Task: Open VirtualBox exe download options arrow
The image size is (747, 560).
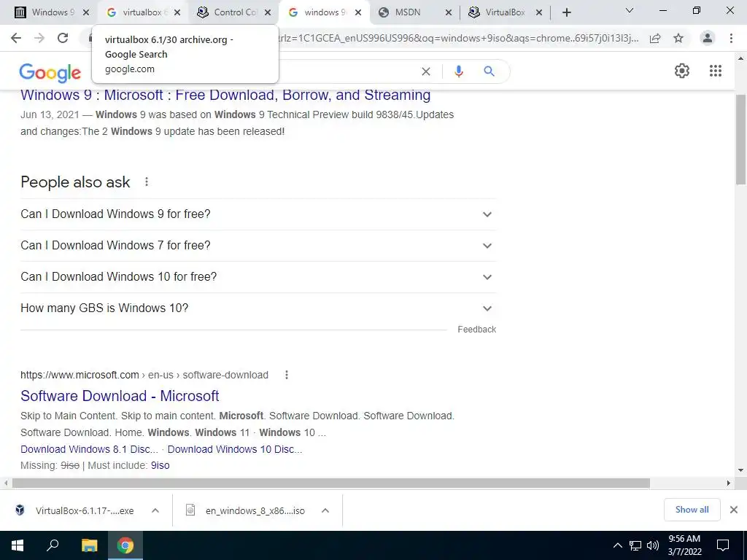Action: [155, 510]
